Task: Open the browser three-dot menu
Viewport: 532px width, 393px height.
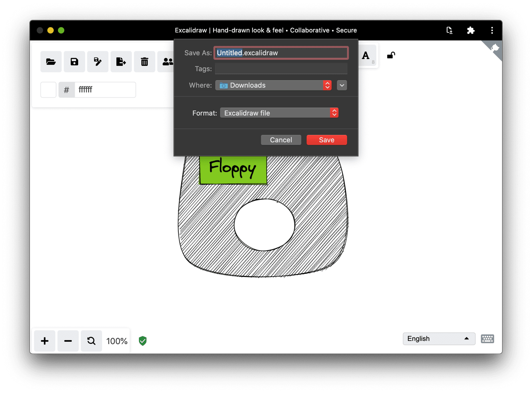Action: coord(492,30)
